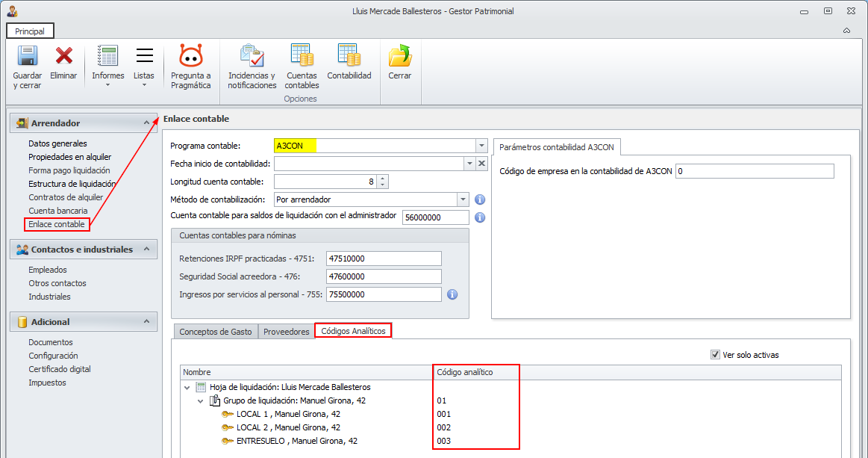Screen dimensions: 868x458
Task: Switch to the Proveedores tab
Action: click(286, 332)
